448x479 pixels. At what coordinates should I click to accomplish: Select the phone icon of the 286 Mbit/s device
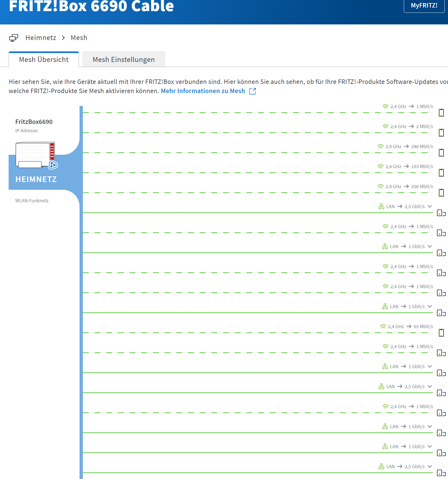coord(441,153)
